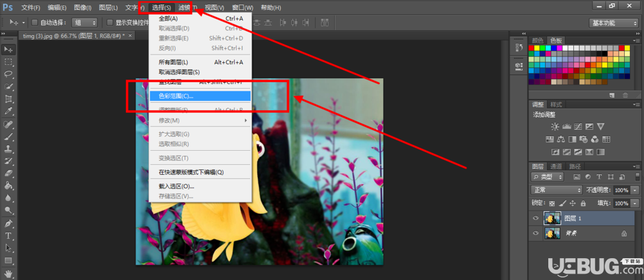Choose 载入选区(O)... menu entry
The height and width of the screenshot is (280, 644).
200,186
